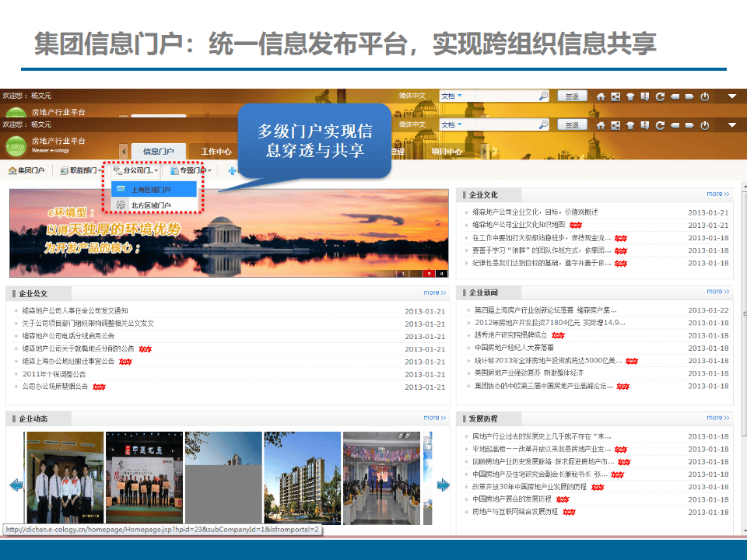Open 集团门户 home portal item
The width and height of the screenshot is (747, 560).
[x=26, y=170]
